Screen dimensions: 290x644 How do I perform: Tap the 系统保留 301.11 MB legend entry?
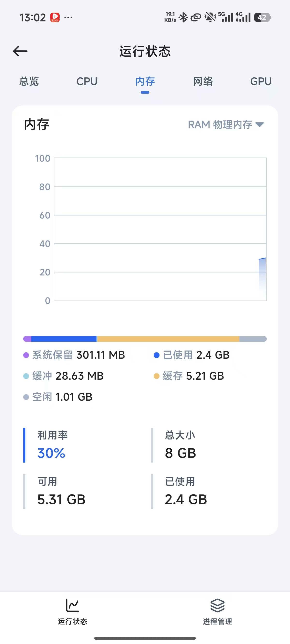(74, 355)
